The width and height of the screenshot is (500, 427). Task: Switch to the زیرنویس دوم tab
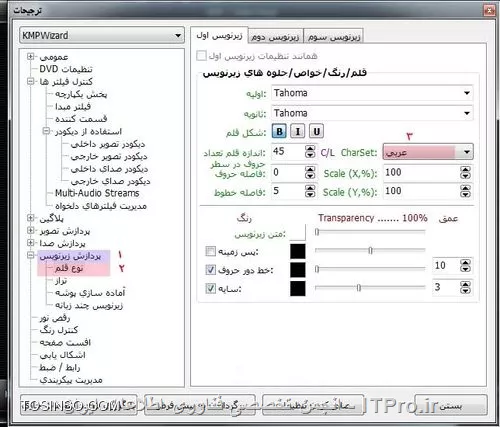(x=275, y=37)
